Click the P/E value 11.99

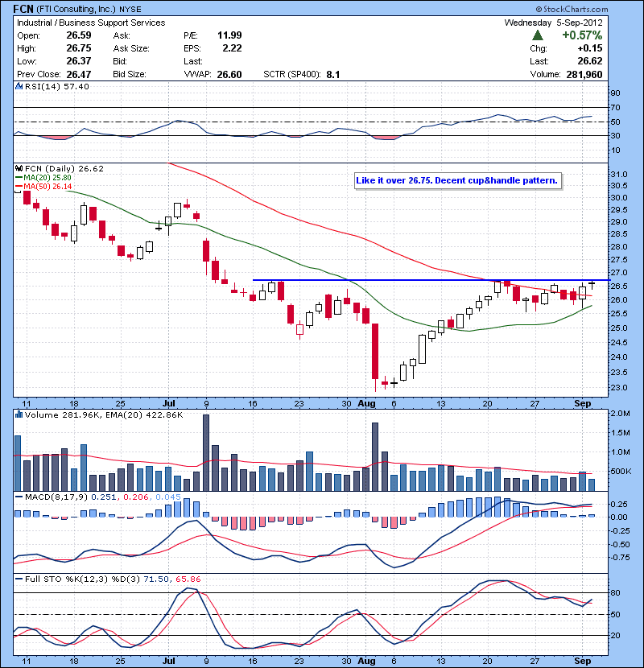229,35
